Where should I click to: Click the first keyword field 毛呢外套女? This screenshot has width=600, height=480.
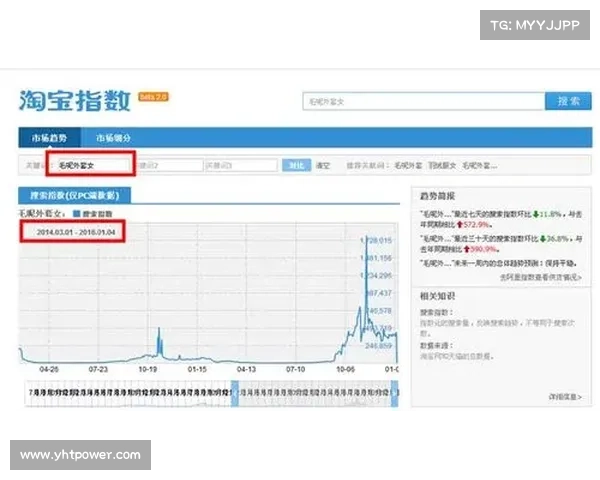(94, 165)
